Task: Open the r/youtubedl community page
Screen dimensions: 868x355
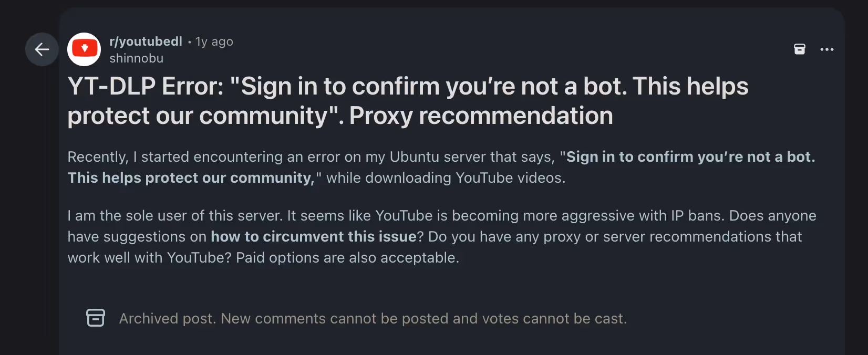Action: (145, 41)
